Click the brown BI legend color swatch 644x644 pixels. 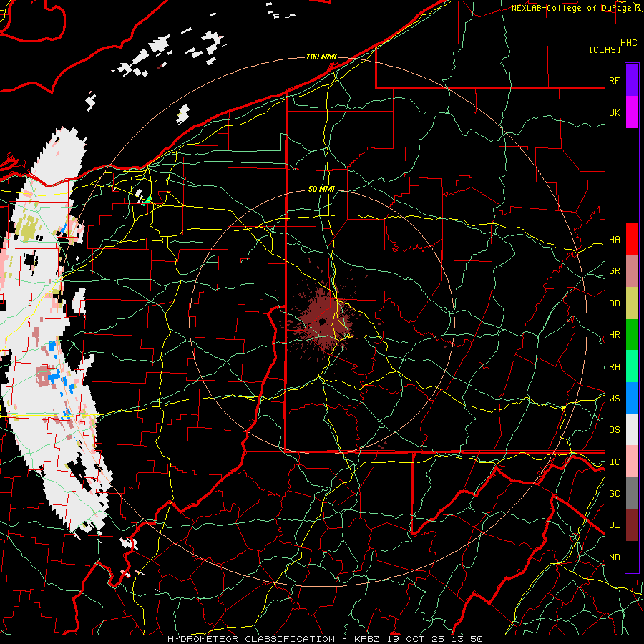tap(632, 525)
